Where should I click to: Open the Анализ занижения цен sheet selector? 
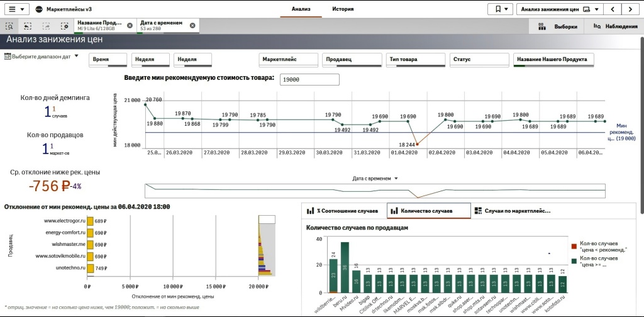coord(559,9)
